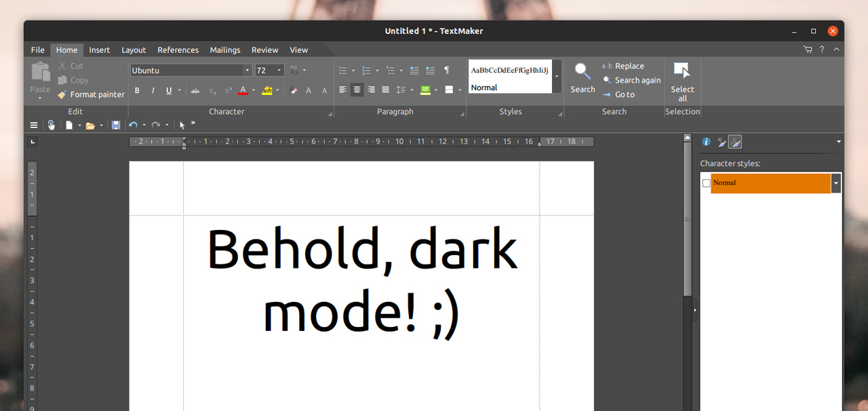Open Normal character style dropdown in sidebar

836,183
